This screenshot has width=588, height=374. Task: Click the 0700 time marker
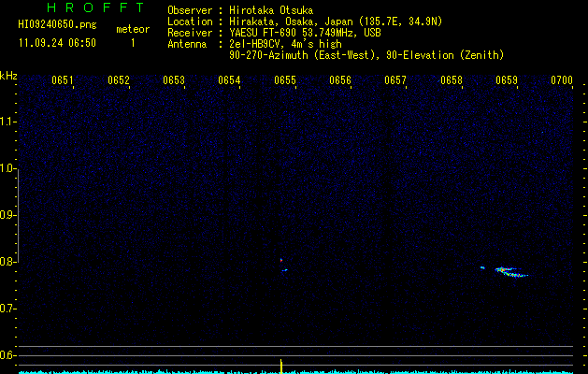[x=562, y=80]
